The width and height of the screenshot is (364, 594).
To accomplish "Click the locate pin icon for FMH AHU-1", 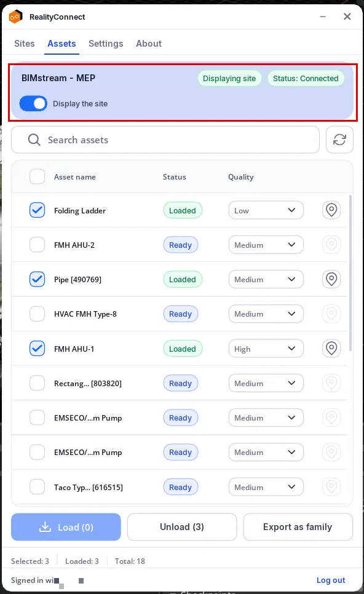I will (331, 348).
